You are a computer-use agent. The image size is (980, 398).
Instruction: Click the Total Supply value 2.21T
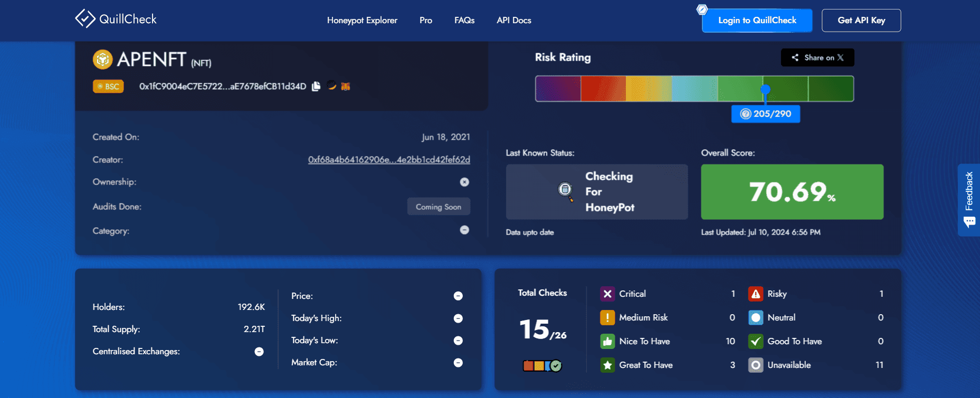click(254, 329)
